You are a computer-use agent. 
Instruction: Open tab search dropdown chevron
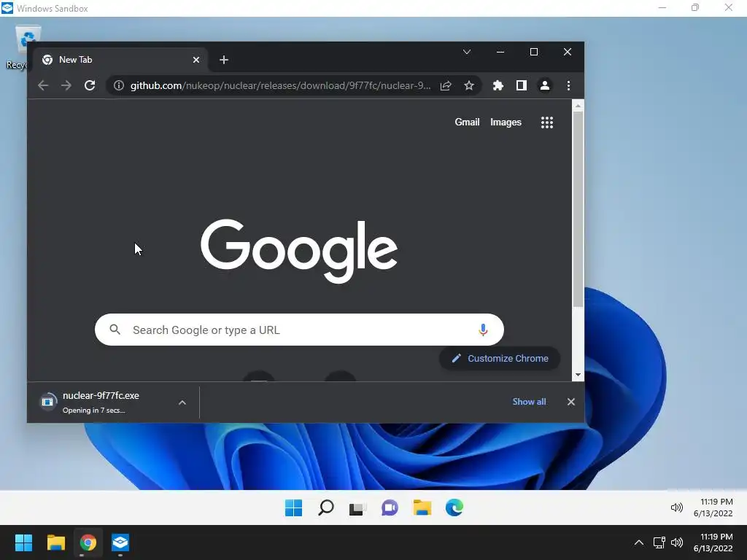467,52
